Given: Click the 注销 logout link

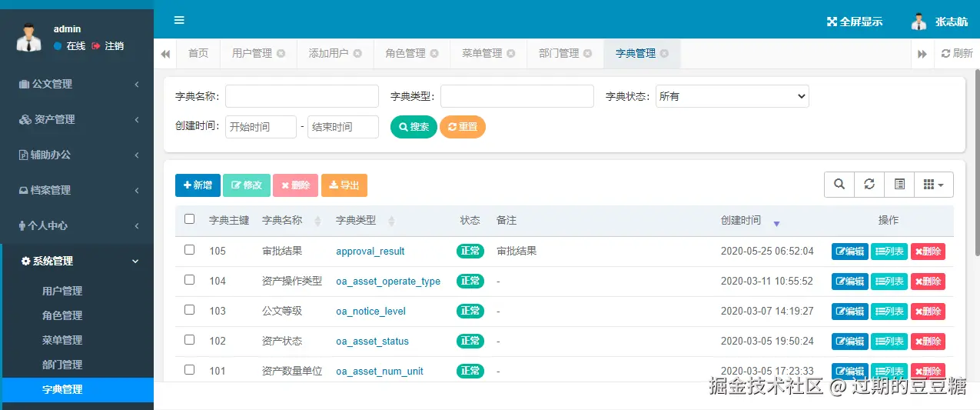Looking at the screenshot, I should pyautogui.click(x=108, y=46).
